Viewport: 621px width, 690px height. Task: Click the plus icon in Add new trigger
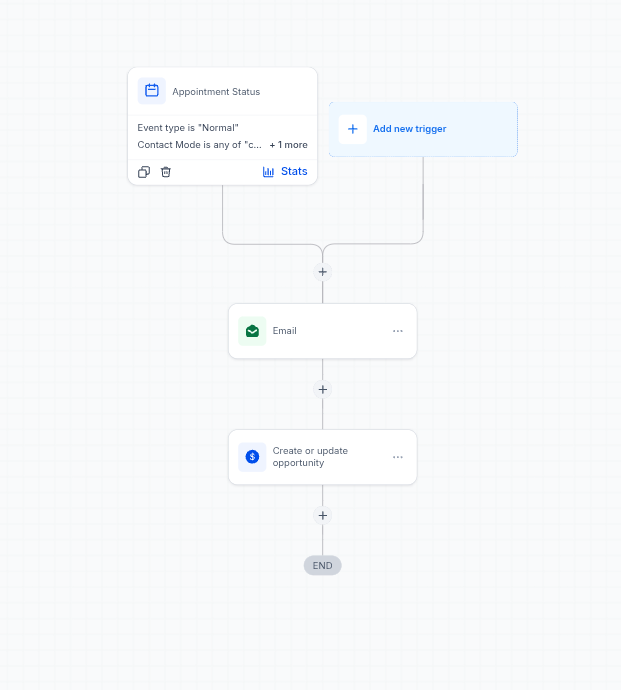point(353,129)
